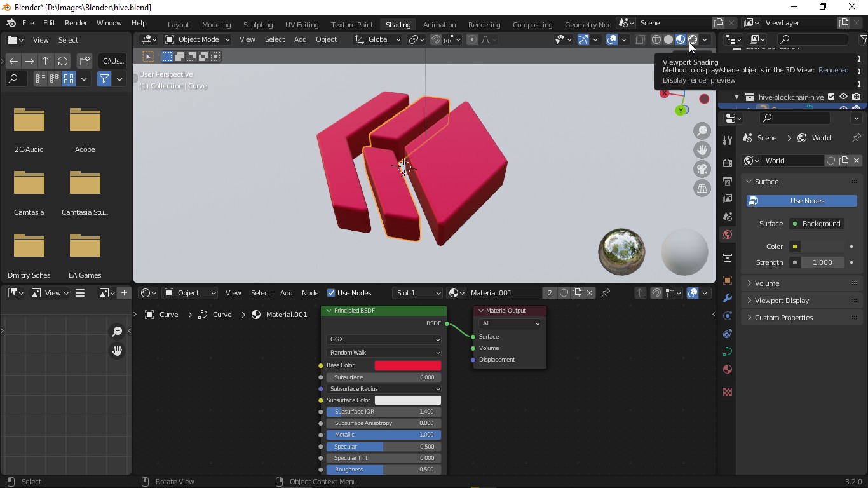Create a new world datablock copy
The height and width of the screenshot is (488, 868).
(x=844, y=161)
